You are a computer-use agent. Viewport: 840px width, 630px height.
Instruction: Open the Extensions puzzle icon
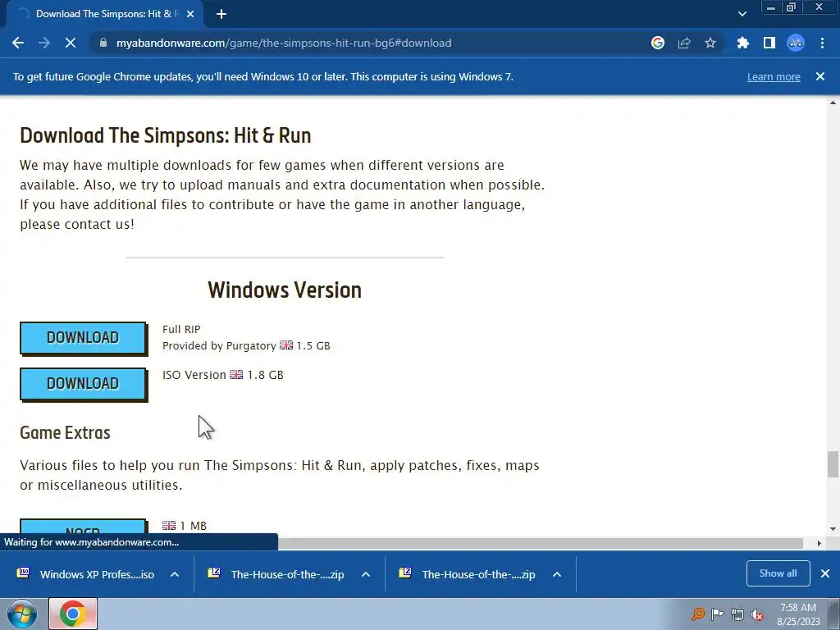pyautogui.click(x=743, y=43)
